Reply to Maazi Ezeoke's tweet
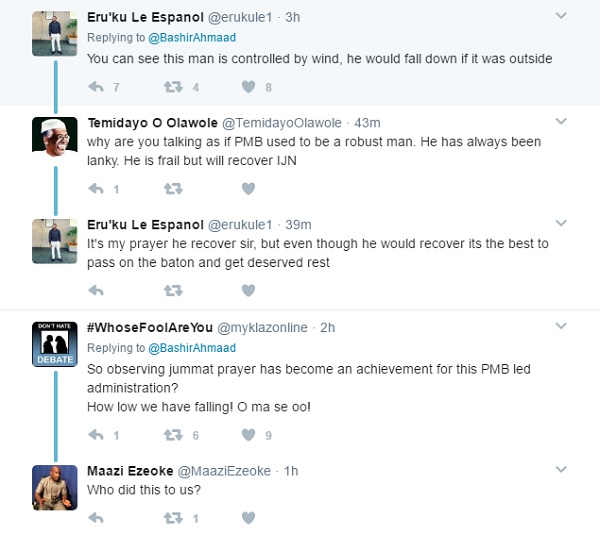Image resolution: width=600 pixels, height=534 pixels. [x=97, y=518]
